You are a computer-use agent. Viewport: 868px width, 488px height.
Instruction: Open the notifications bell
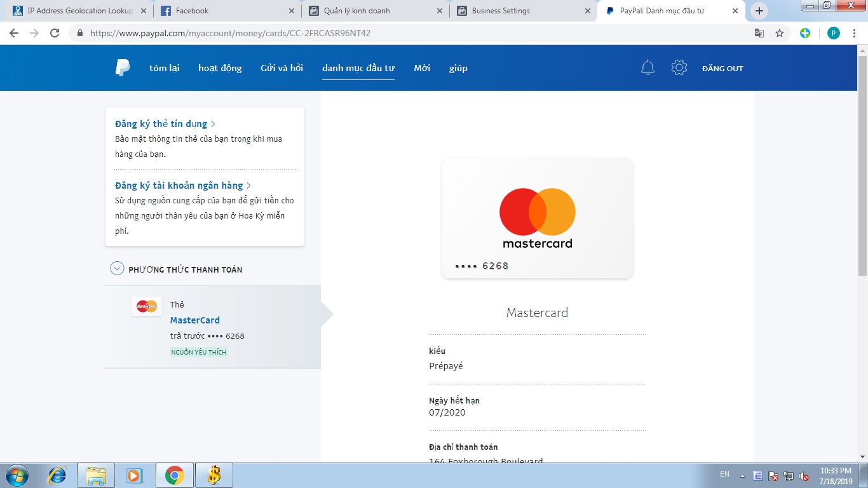point(648,68)
